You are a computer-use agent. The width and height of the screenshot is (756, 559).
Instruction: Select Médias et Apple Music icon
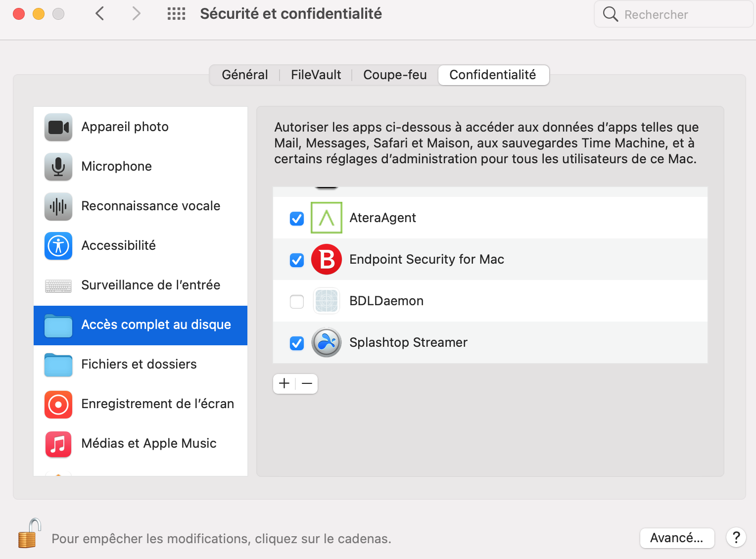coord(58,444)
